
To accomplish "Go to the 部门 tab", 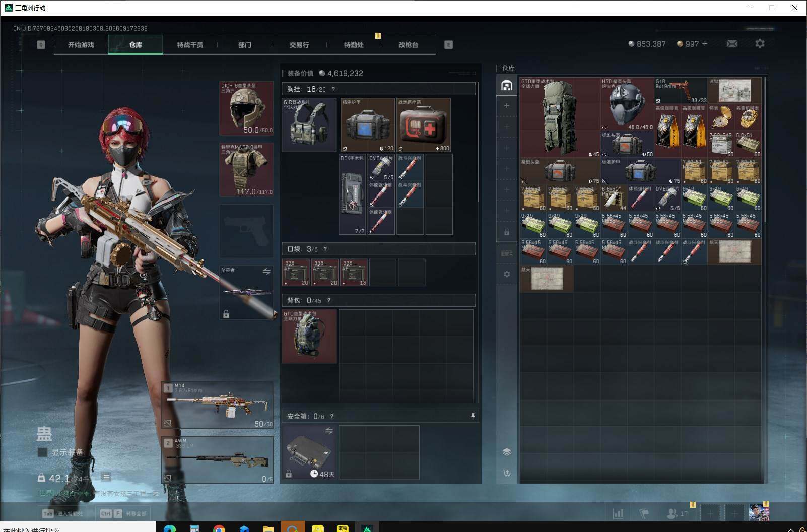I will [x=244, y=45].
